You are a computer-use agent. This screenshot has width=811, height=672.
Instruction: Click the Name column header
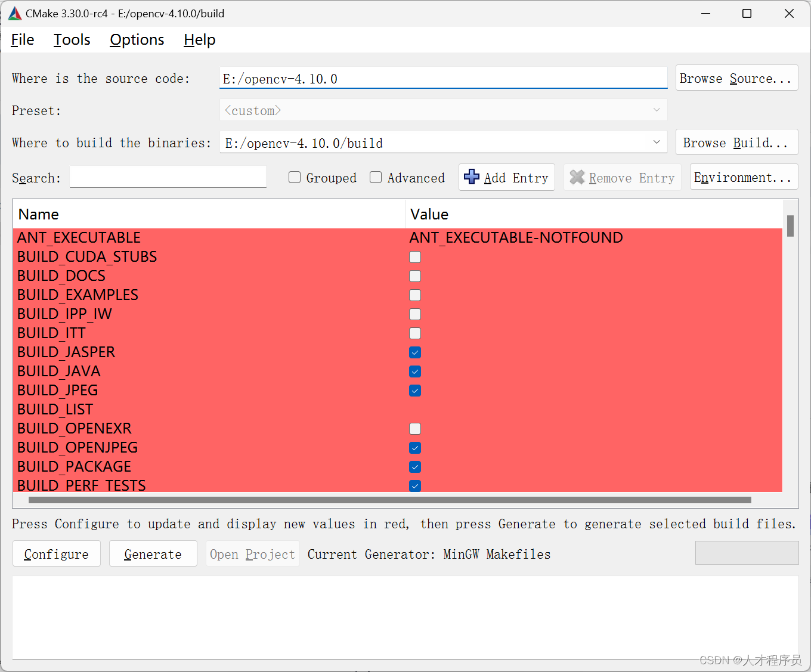[x=209, y=214]
